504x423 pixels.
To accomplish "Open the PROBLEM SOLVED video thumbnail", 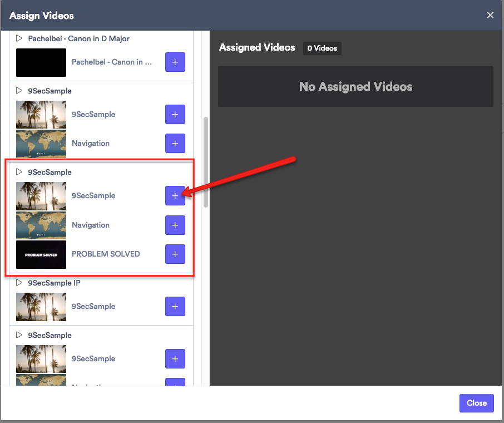I will coord(41,254).
